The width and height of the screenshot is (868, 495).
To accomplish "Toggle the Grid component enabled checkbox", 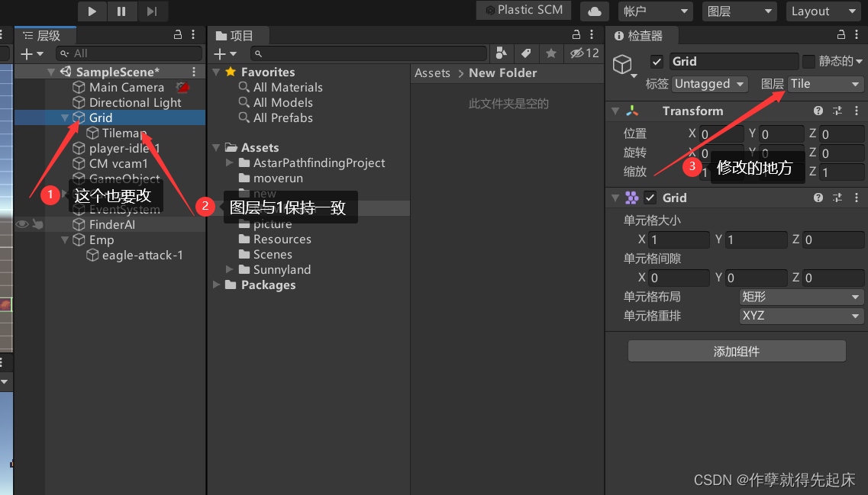I will pyautogui.click(x=650, y=198).
